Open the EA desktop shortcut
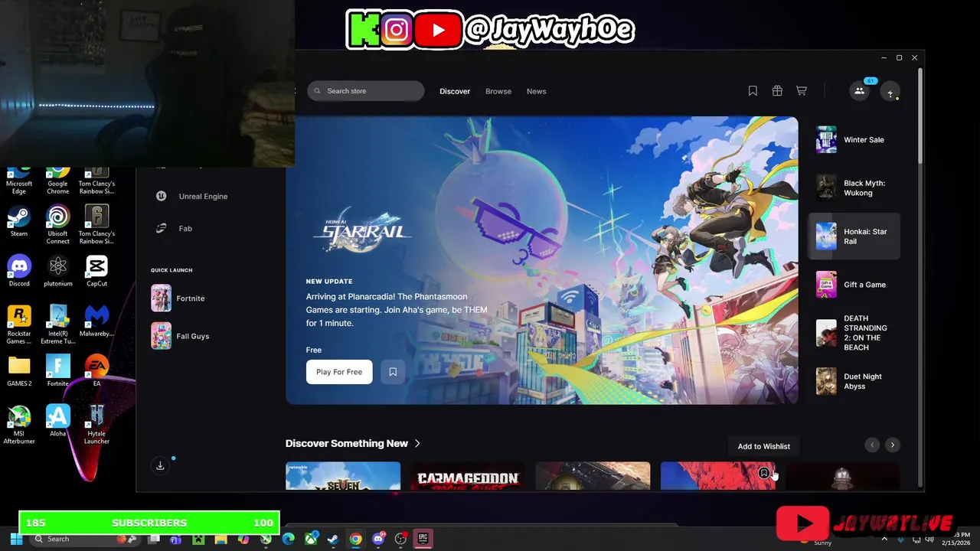The height and width of the screenshot is (551, 980). [x=96, y=371]
